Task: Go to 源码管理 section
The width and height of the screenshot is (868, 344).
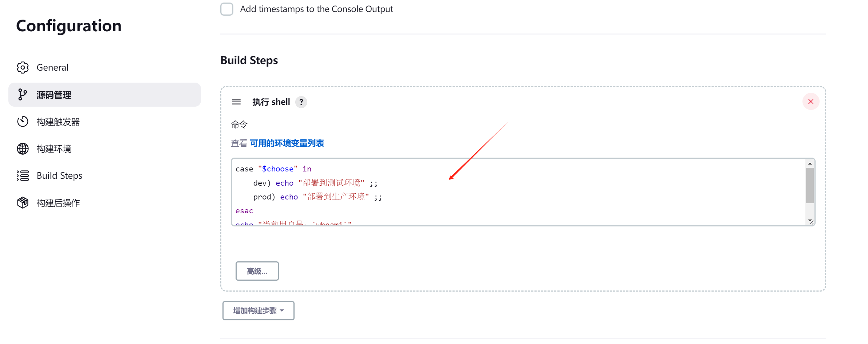Action: coord(104,95)
